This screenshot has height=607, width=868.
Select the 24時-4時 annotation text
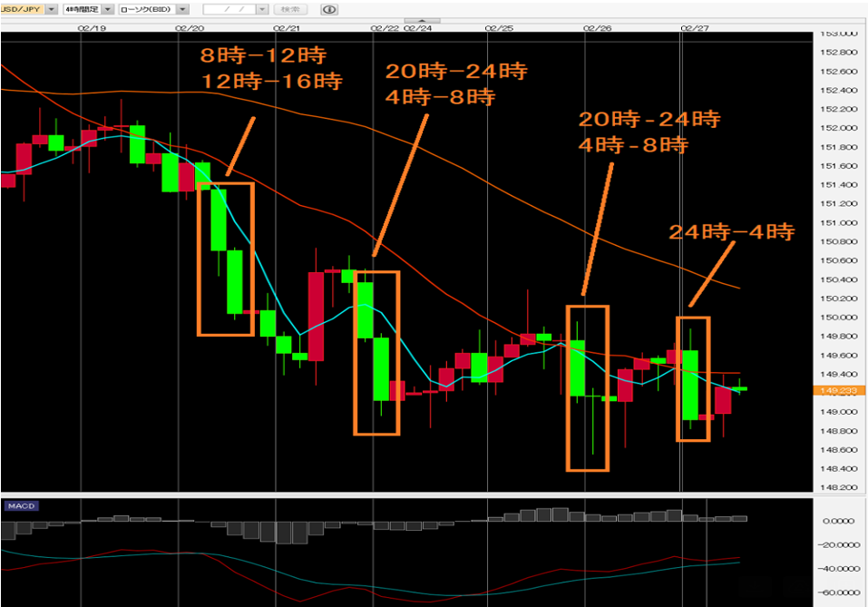click(x=731, y=232)
